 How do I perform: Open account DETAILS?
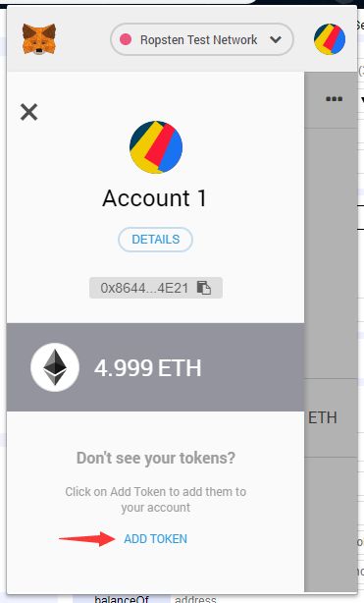click(155, 240)
